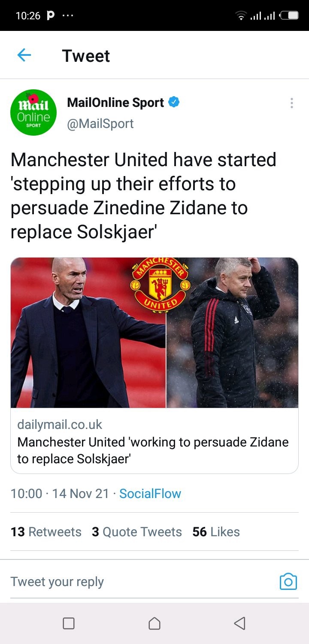Viewport: 309px width, 644px height.
Task: View the 56 Likes list
Action: [216, 532]
